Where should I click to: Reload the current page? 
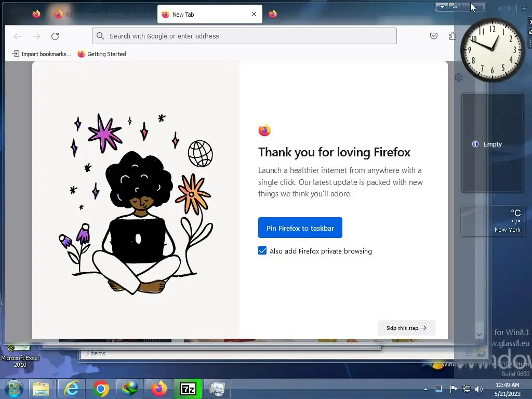pos(55,36)
